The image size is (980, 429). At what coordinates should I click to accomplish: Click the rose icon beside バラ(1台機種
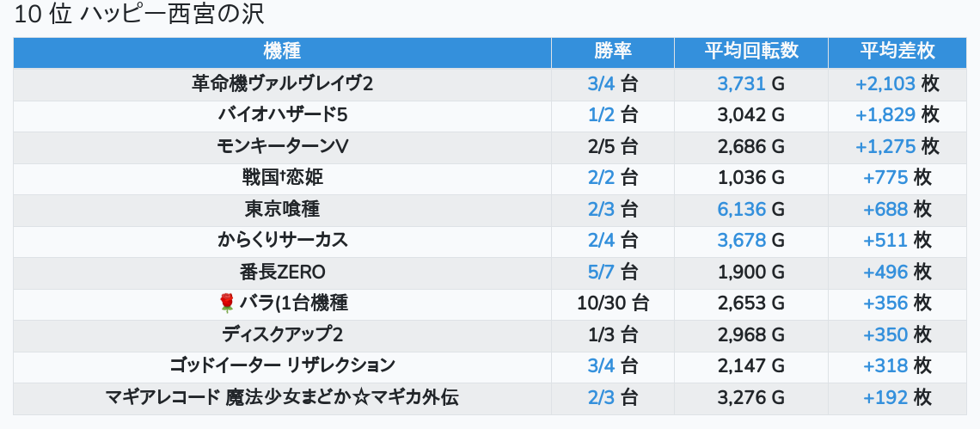pyautogui.click(x=227, y=303)
